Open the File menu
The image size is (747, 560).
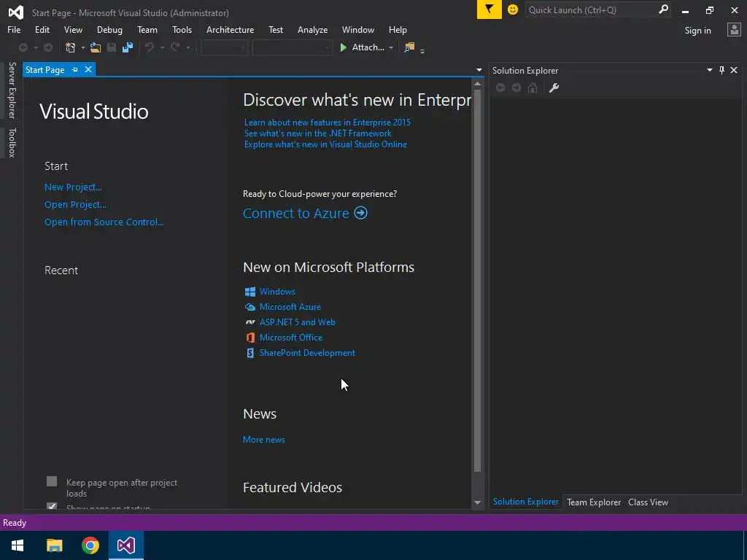tap(14, 29)
